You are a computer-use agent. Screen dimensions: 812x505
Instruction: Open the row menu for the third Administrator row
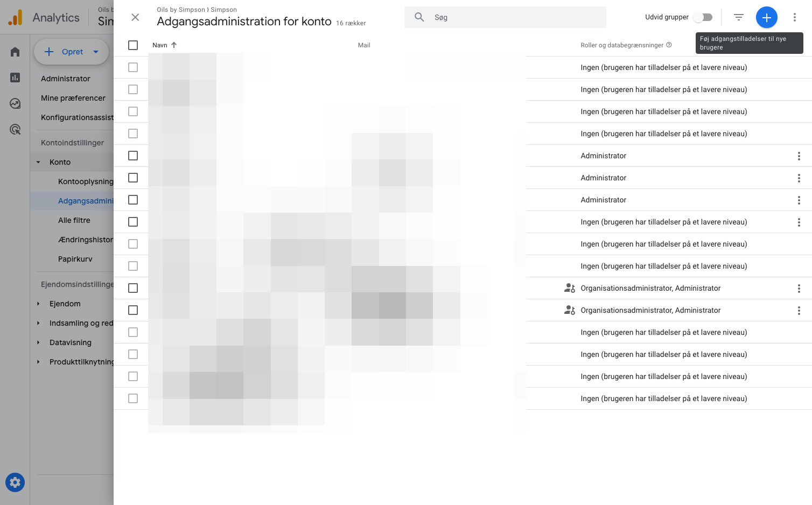pos(799,200)
